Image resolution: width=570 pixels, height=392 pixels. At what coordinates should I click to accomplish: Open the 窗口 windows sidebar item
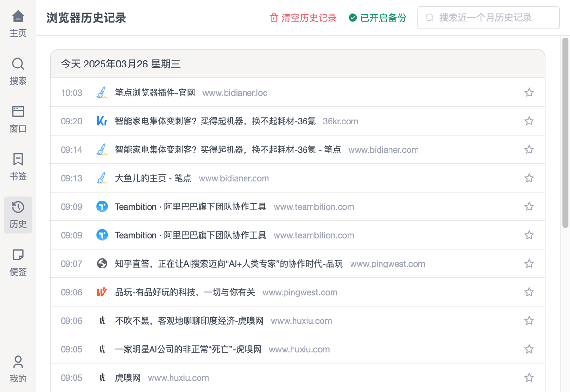click(x=18, y=119)
